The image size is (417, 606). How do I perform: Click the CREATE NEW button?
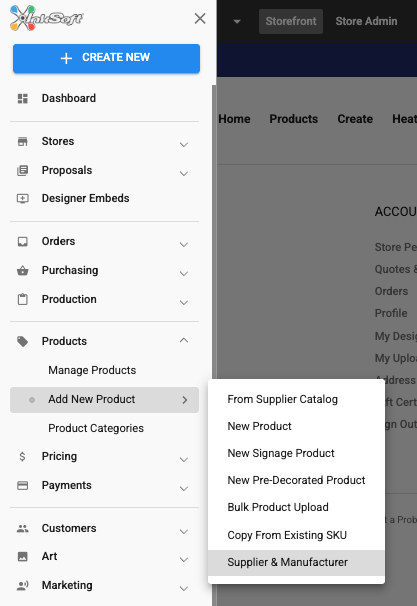tap(106, 58)
